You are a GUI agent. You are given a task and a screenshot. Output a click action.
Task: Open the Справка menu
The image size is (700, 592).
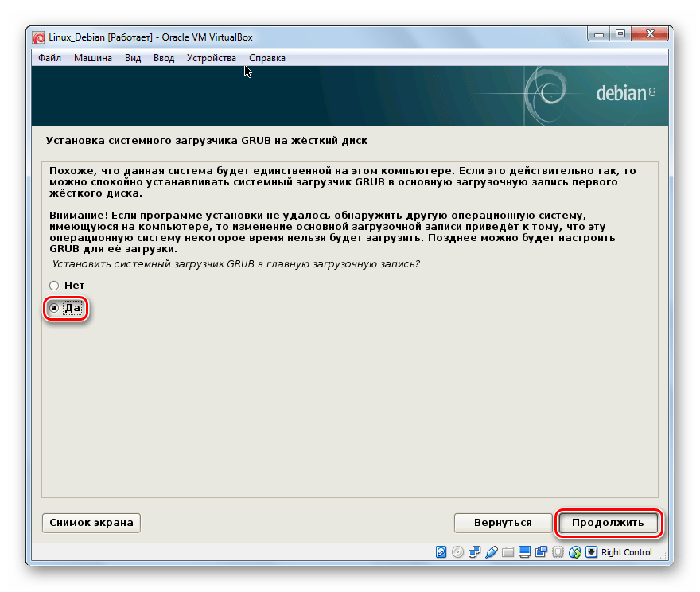tap(267, 58)
